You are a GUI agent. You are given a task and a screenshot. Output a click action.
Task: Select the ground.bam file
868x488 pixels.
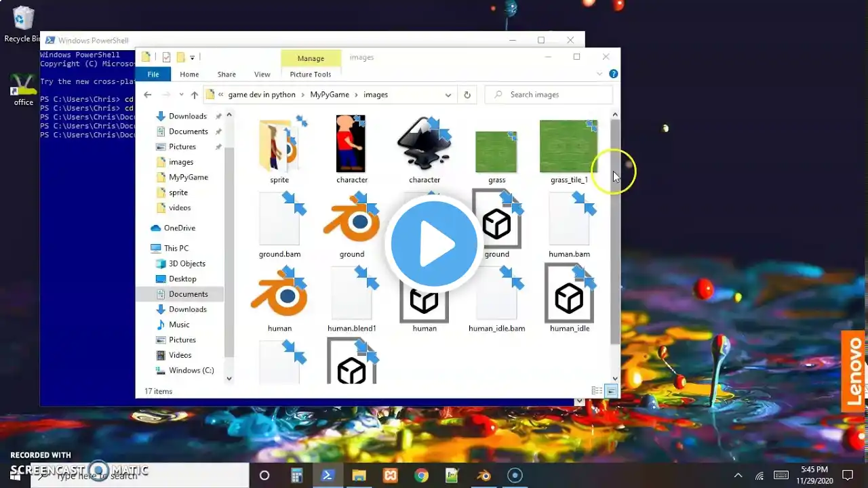[279, 225]
